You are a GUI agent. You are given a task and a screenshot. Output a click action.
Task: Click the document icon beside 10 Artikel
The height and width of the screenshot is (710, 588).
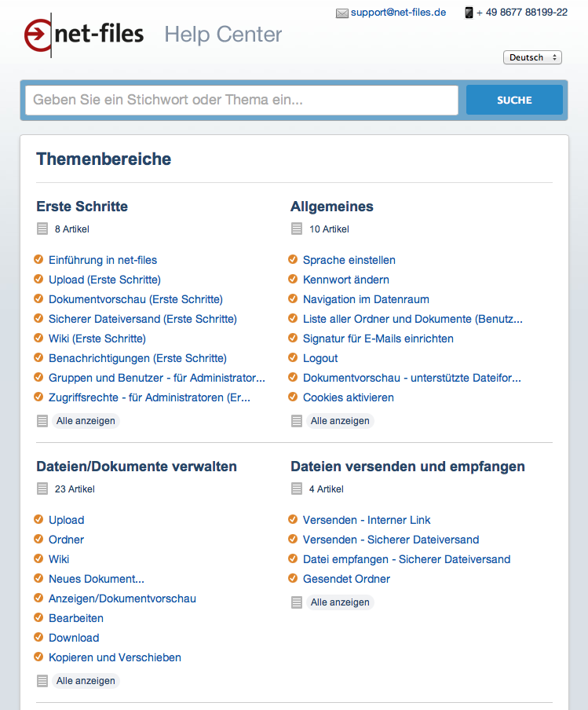[297, 229]
